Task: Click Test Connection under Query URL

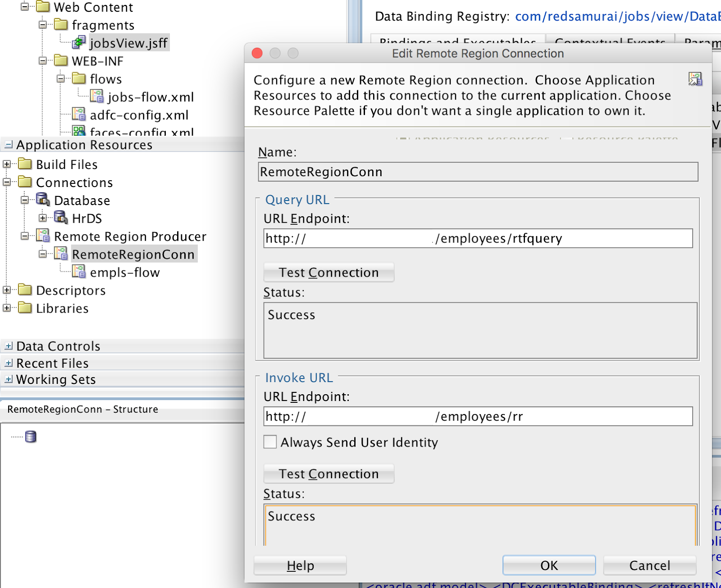Action: (x=328, y=272)
